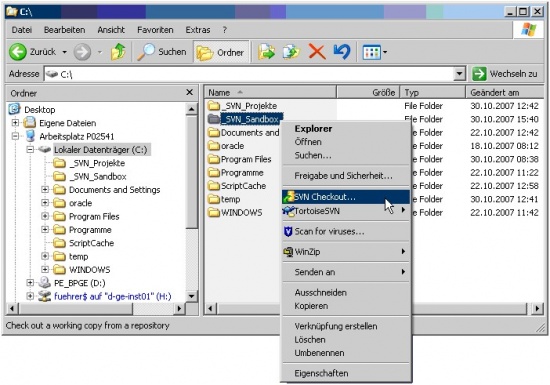This screenshot has height=385, width=550.
Task: Click the temp folder in file list
Action: click(224, 199)
